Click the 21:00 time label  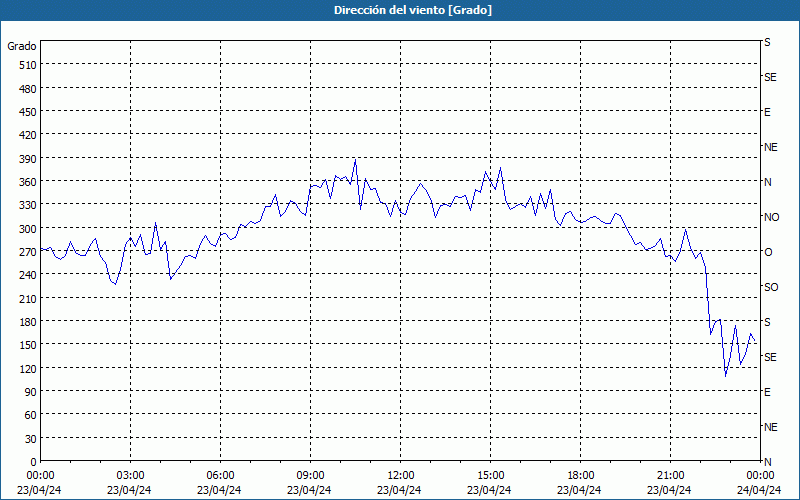tap(670, 476)
